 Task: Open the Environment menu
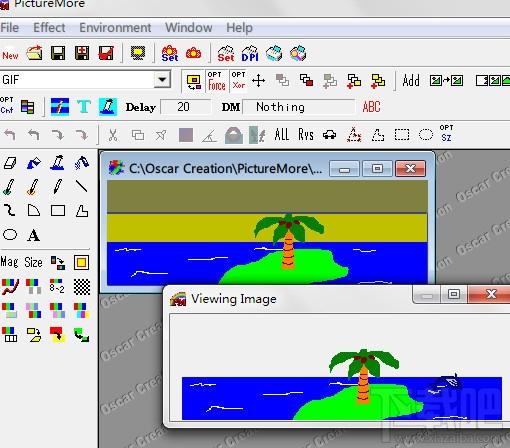pos(115,27)
